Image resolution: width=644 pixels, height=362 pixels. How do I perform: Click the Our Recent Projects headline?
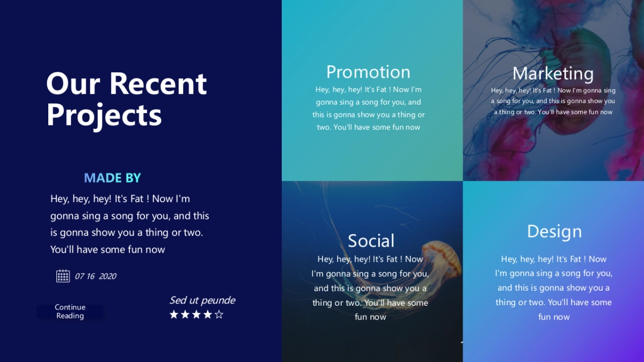127,99
